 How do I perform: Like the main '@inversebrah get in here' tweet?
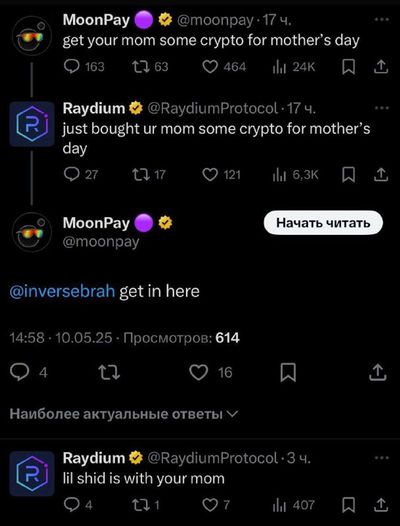211,372
